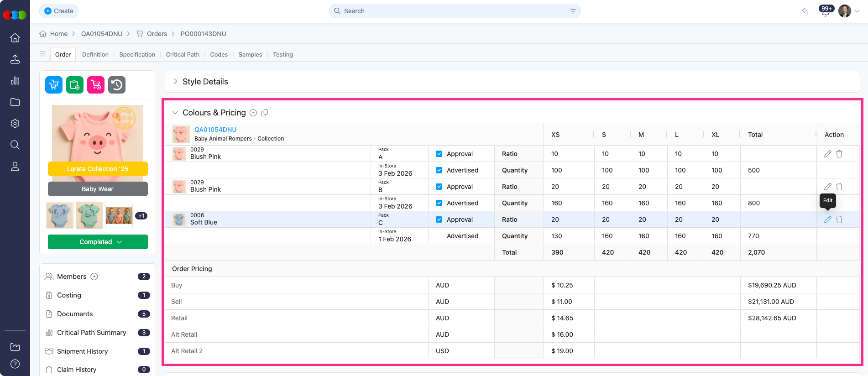The width and height of the screenshot is (868, 376).
Task: Edit the Soft Blue Pack C row
Action: coord(827,219)
